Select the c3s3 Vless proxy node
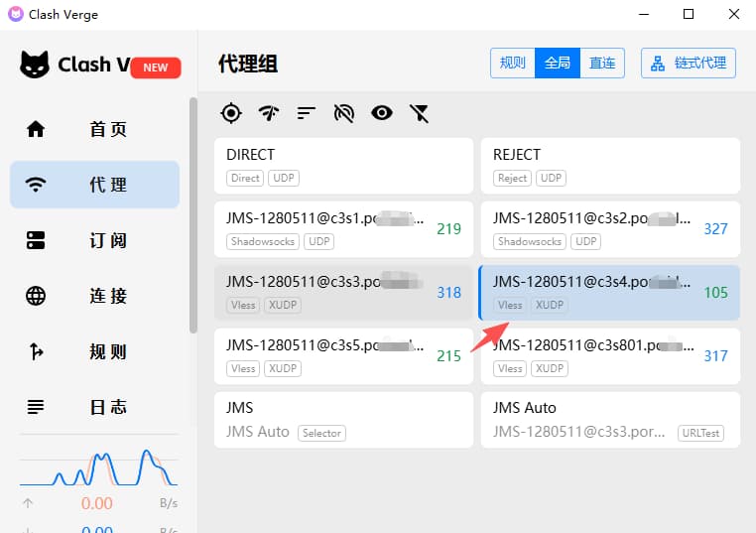The height and width of the screenshot is (533, 756). 343,293
